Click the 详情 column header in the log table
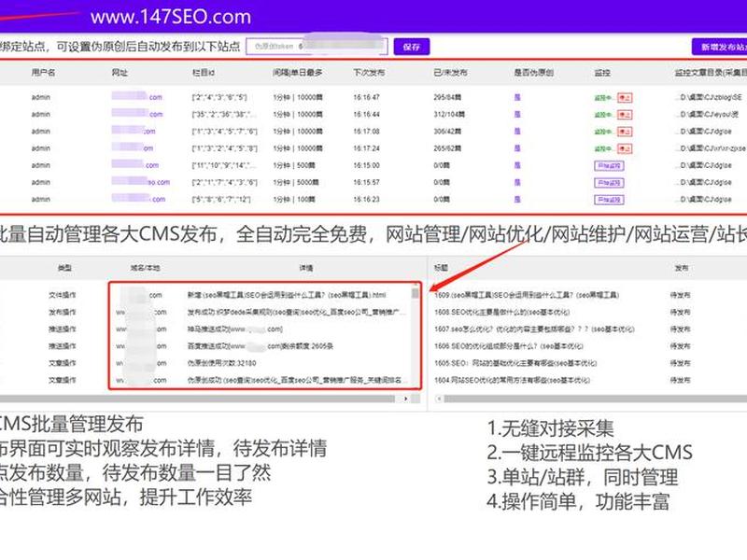This screenshot has width=747, height=560. coord(306,268)
